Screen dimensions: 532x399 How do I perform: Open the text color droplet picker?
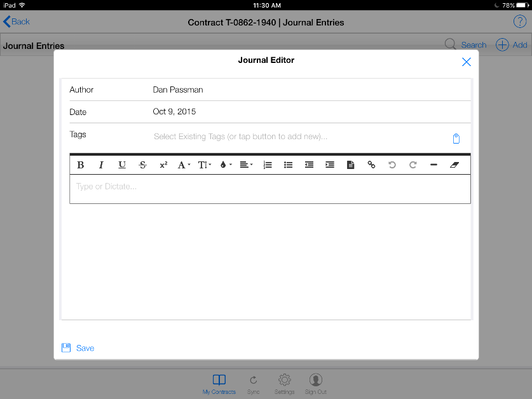(225, 165)
